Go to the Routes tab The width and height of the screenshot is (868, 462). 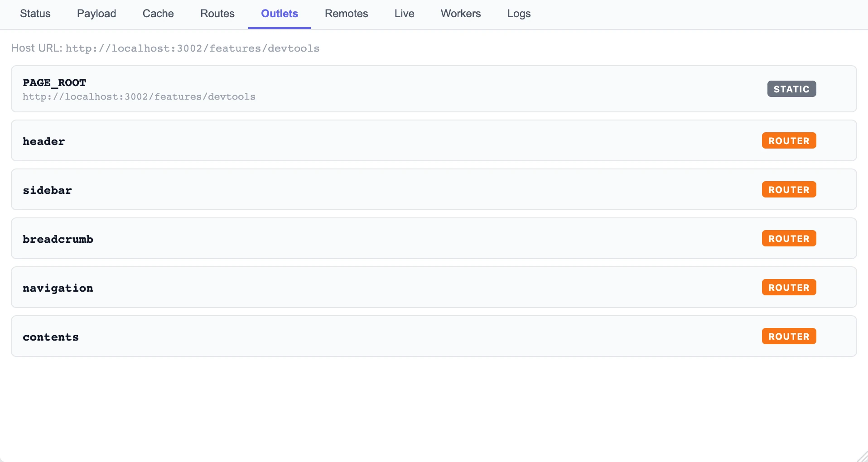coord(217,14)
